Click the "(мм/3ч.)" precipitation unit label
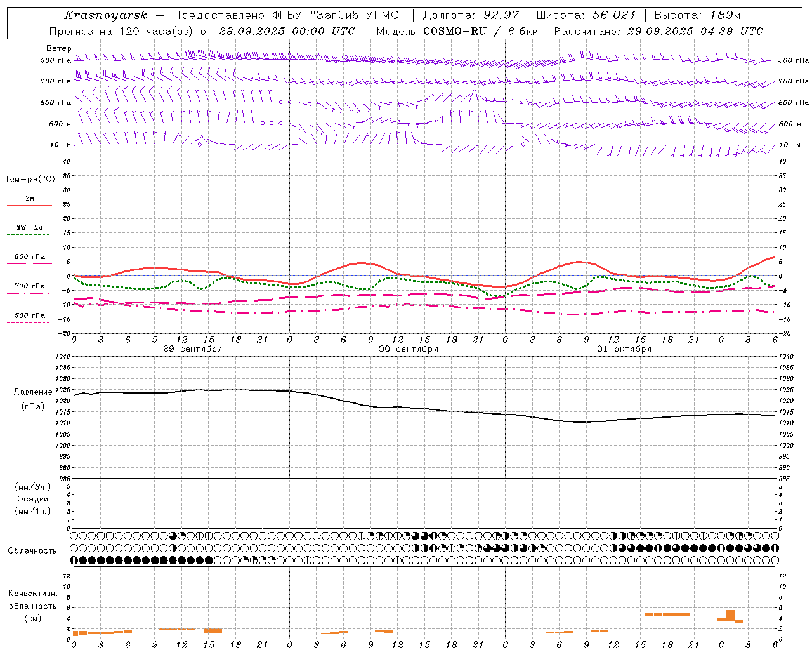This screenshot has height=650, width=812. click(x=33, y=487)
